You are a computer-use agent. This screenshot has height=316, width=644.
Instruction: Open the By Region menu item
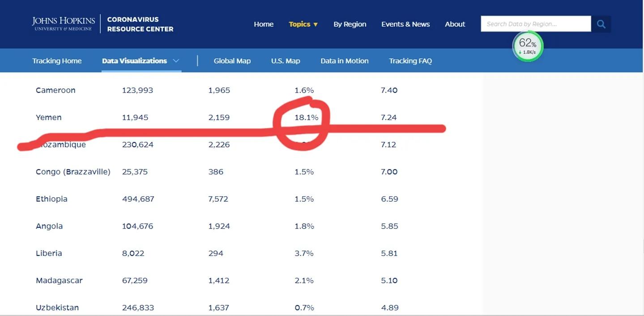click(x=350, y=24)
